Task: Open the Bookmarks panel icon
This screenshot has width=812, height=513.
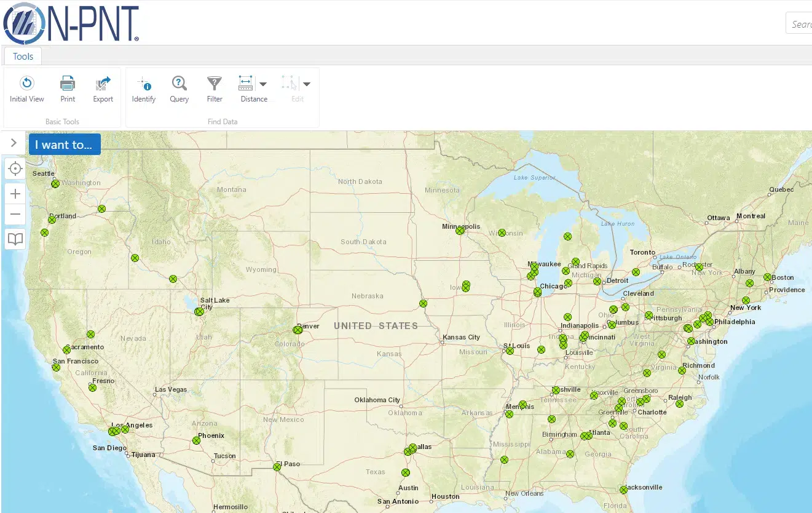Action: tap(15, 239)
